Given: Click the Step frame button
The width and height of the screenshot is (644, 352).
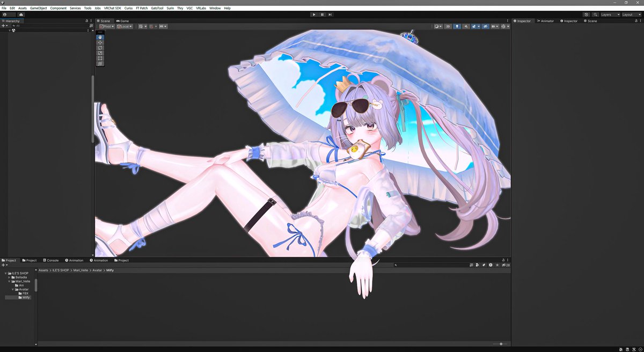Looking at the screenshot, I should (330, 14).
